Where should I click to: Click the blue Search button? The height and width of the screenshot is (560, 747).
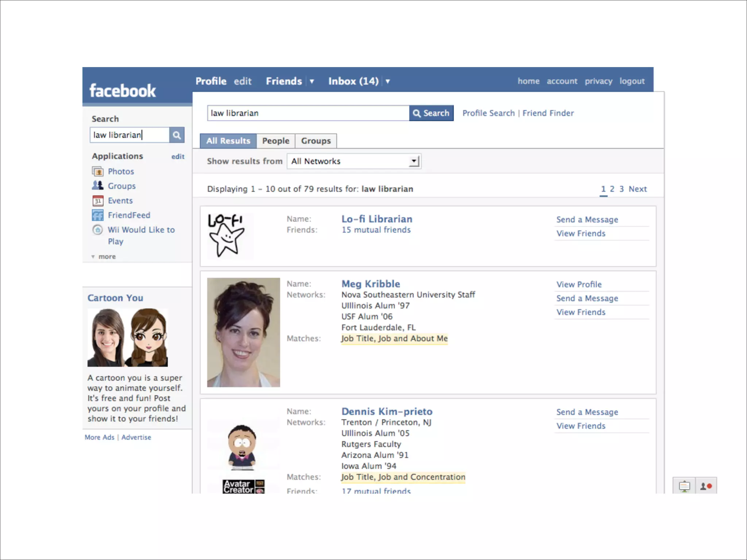(431, 113)
